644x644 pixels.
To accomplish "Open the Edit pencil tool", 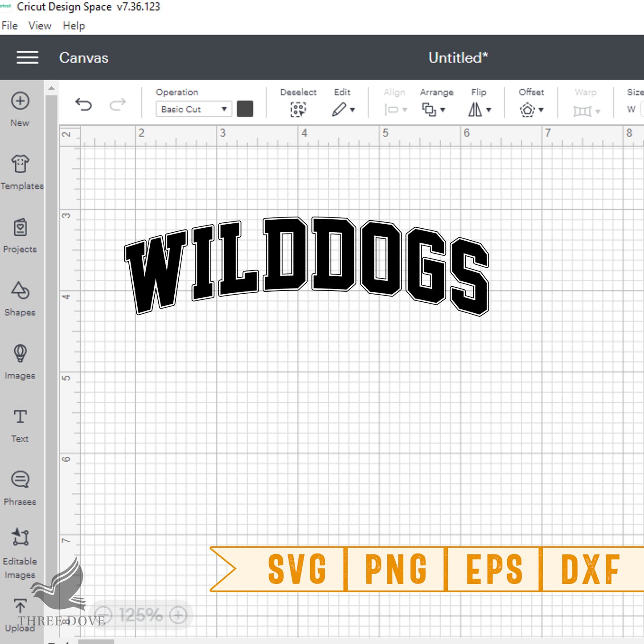I will point(339,109).
